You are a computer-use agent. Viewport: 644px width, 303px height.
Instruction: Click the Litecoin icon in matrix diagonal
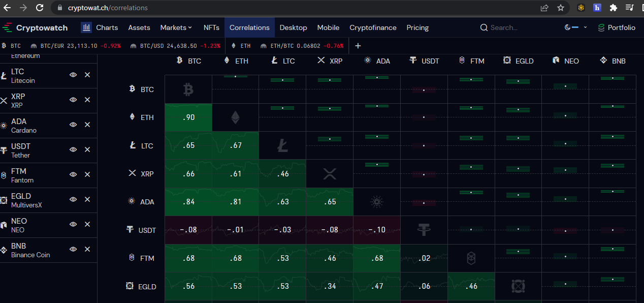pyautogui.click(x=282, y=146)
